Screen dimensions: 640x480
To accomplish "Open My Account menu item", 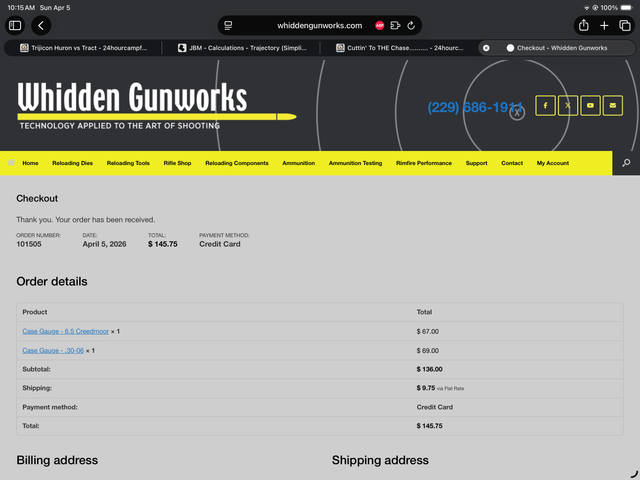I will pyautogui.click(x=553, y=163).
